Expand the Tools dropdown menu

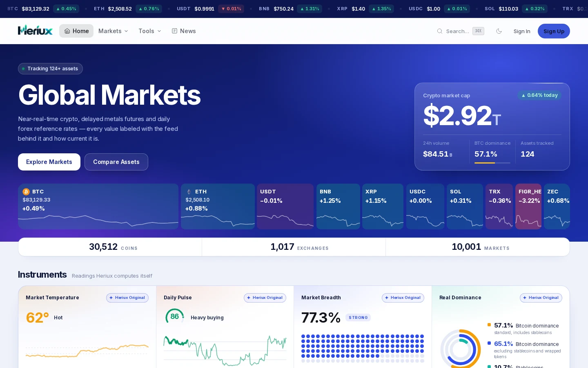(x=149, y=31)
